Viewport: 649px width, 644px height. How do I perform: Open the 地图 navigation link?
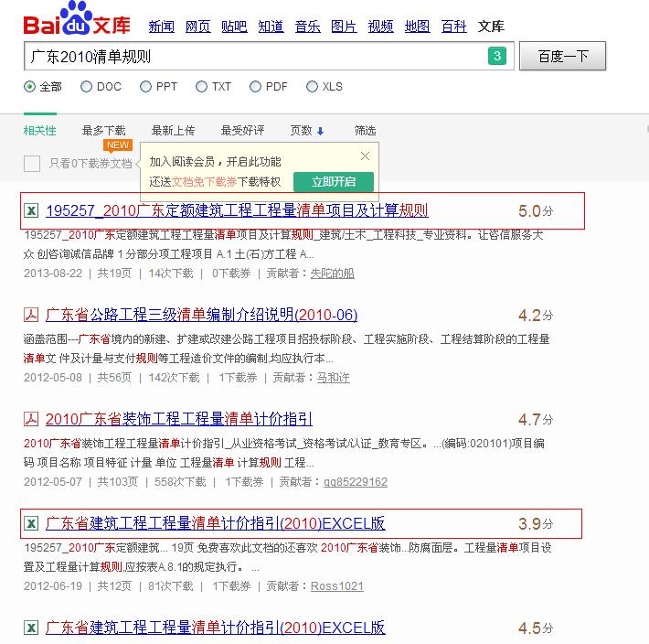pos(417,27)
